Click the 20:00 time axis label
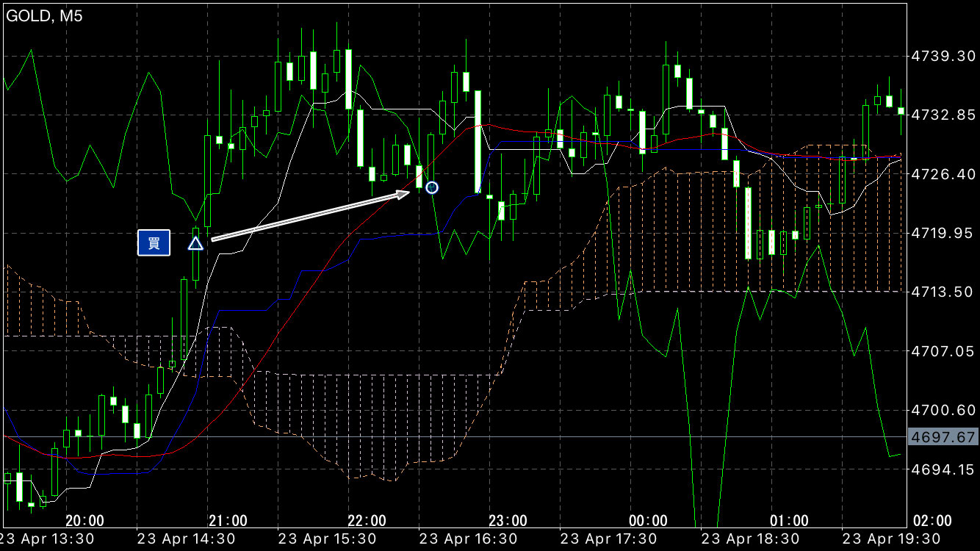This screenshot has height=551, width=980. click(x=84, y=521)
